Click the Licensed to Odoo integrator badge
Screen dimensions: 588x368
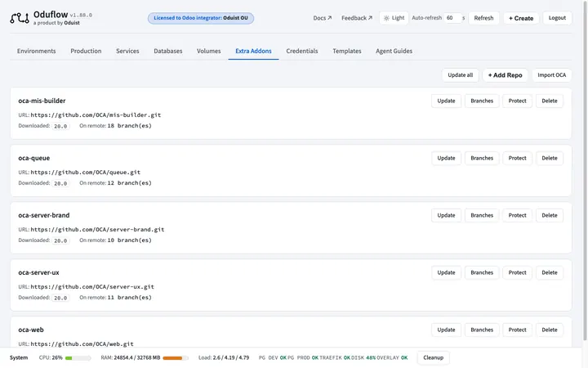[201, 18]
